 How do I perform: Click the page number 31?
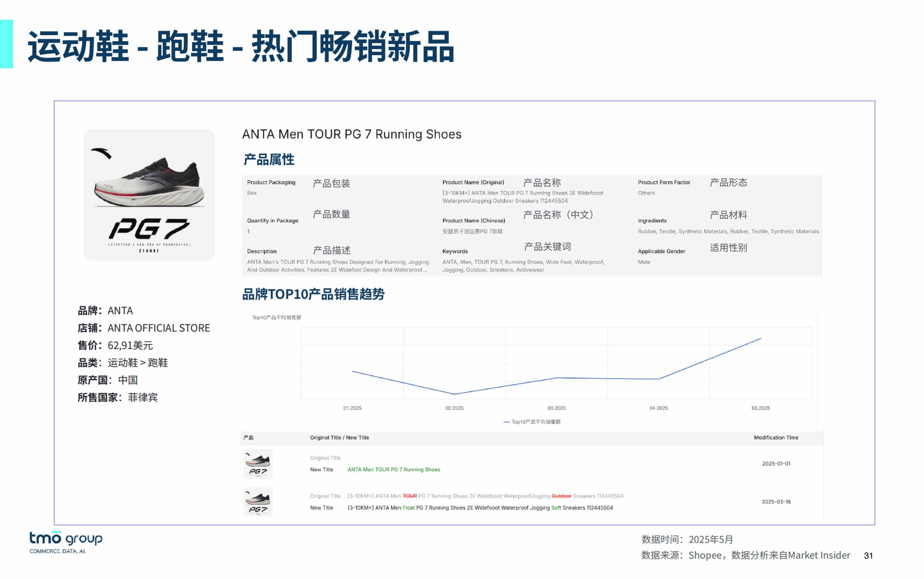tap(868, 556)
